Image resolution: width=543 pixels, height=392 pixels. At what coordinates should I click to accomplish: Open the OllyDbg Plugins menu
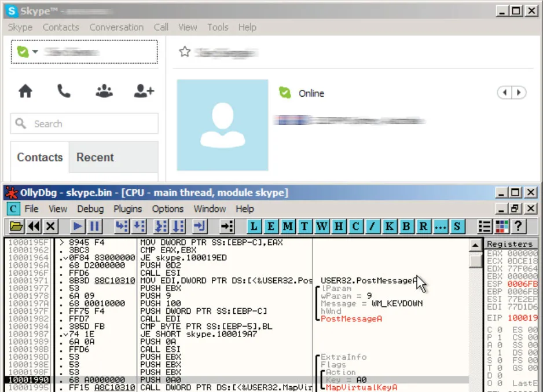[128, 209]
